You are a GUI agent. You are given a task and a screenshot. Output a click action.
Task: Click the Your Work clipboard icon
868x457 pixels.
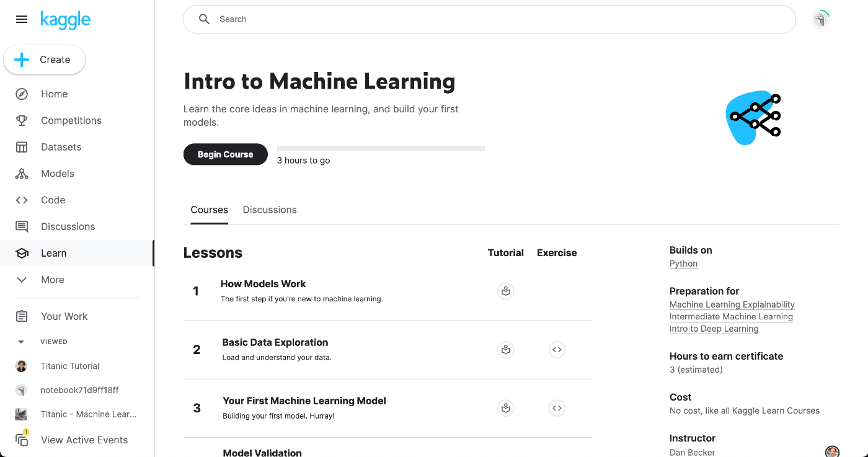pyautogui.click(x=22, y=316)
